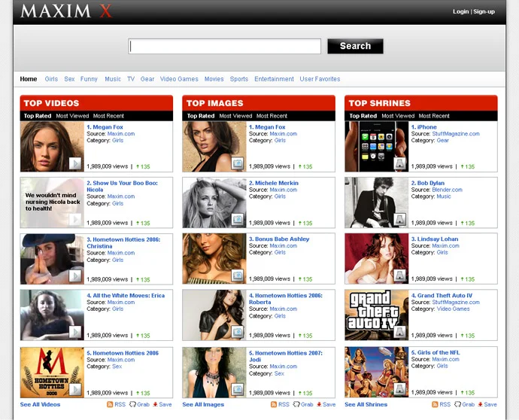Click shrine icon on Bob Dylan thumbnail

[400, 220]
